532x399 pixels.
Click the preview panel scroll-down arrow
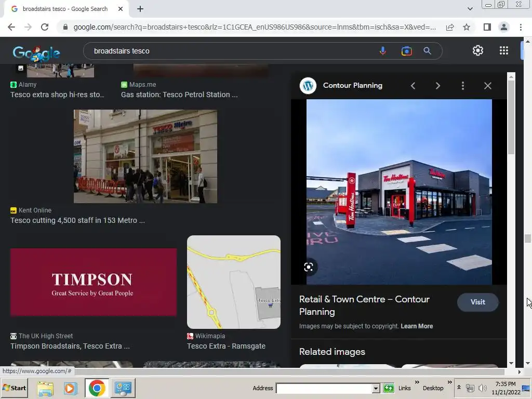(511, 363)
